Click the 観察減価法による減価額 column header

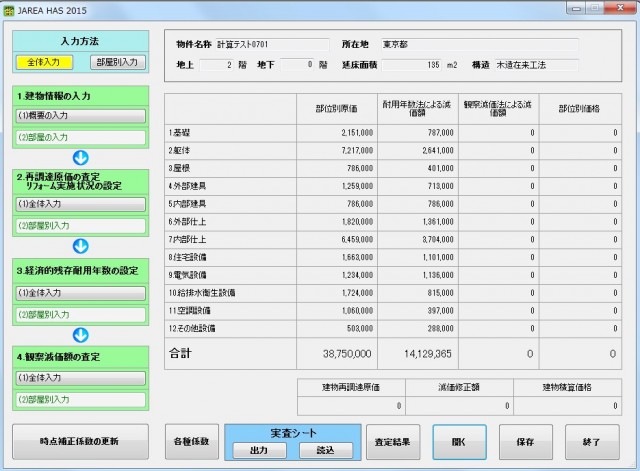click(x=498, y=109)
